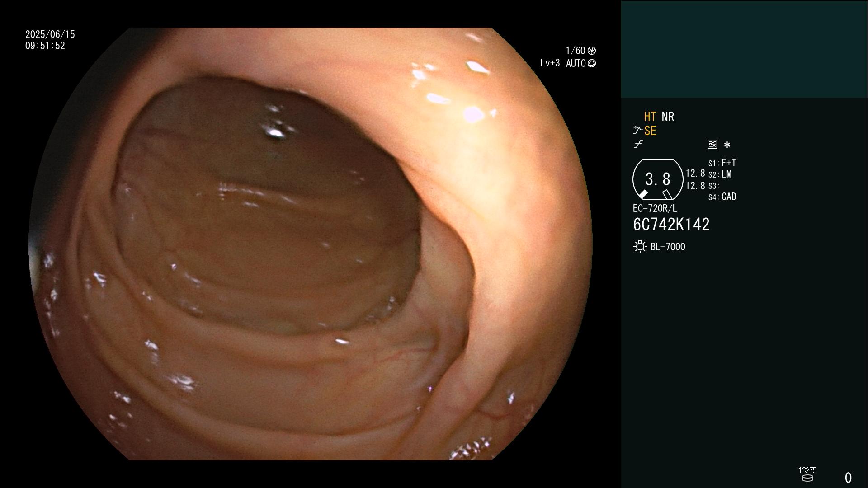
Task: Click the structure enhancement curve icon beside SE
Action: 638,131
